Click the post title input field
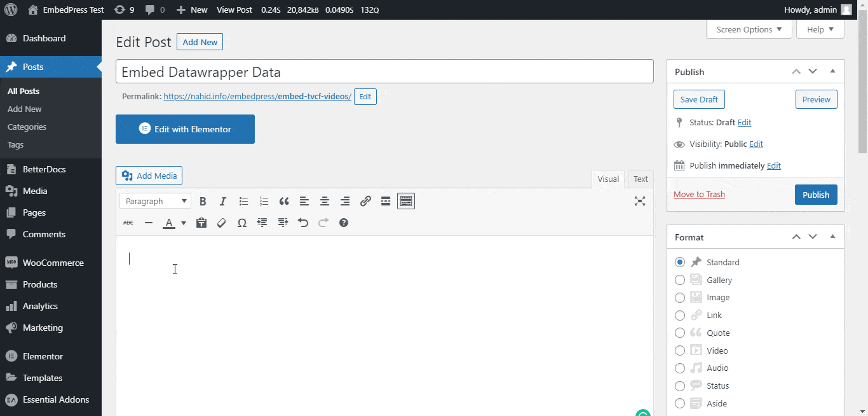Viewport: 868px width, 416px height. click(x=384, y=71)
